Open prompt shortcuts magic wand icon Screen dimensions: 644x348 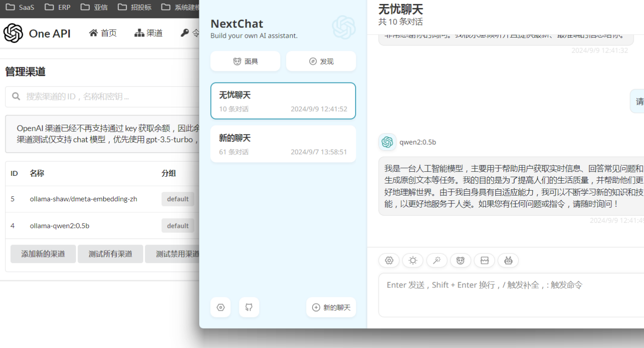click(x=437, y=261)
